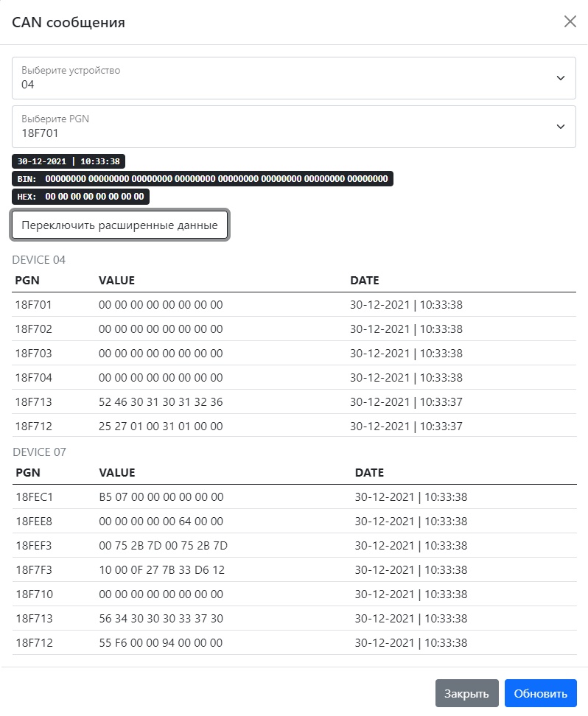Click value 55 F6 00 00 94 00 00 00
This screenshot has height=716, width=588.
161,643
